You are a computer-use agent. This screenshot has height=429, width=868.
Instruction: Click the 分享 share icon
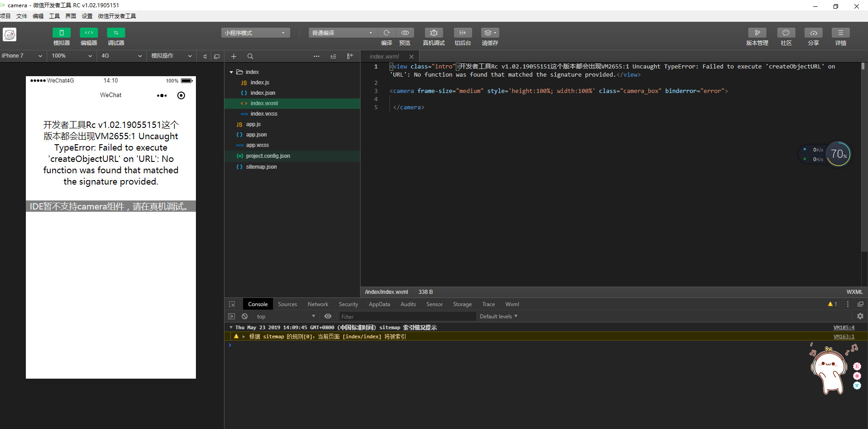(x=814, y=33)
